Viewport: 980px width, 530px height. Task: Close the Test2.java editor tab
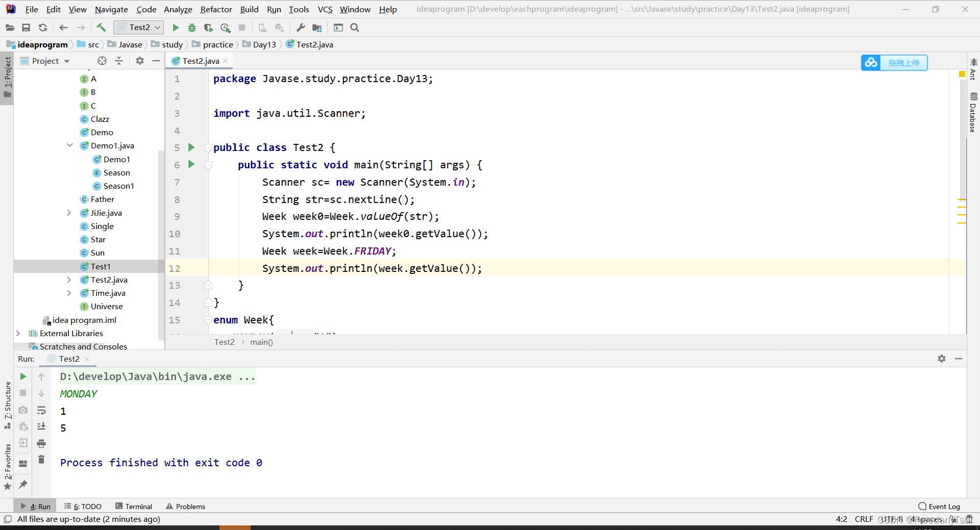click(225, 61)
